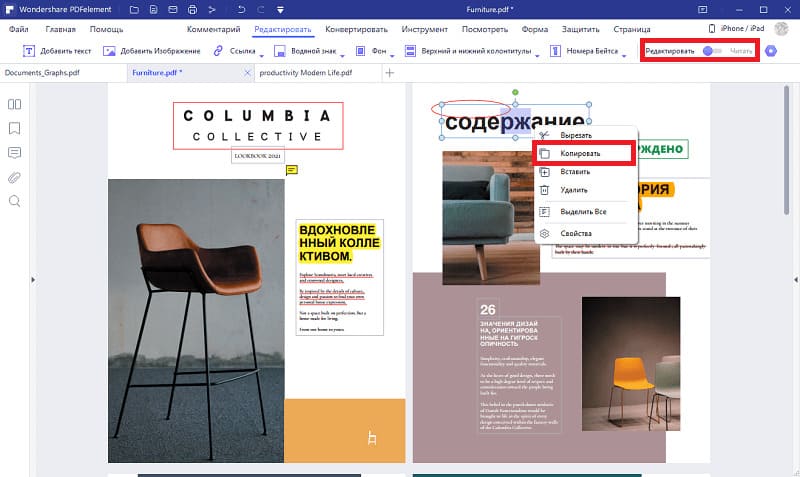The image size is (800, 477).
Task: Expand the Фон dropdown arrow
Action: (392, 55)
